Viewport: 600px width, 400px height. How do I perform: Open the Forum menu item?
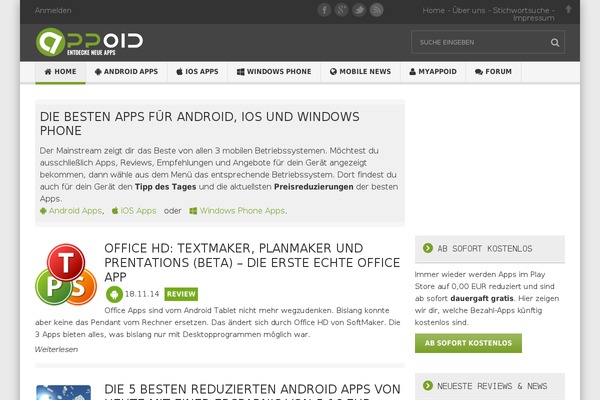pos(493,72)
